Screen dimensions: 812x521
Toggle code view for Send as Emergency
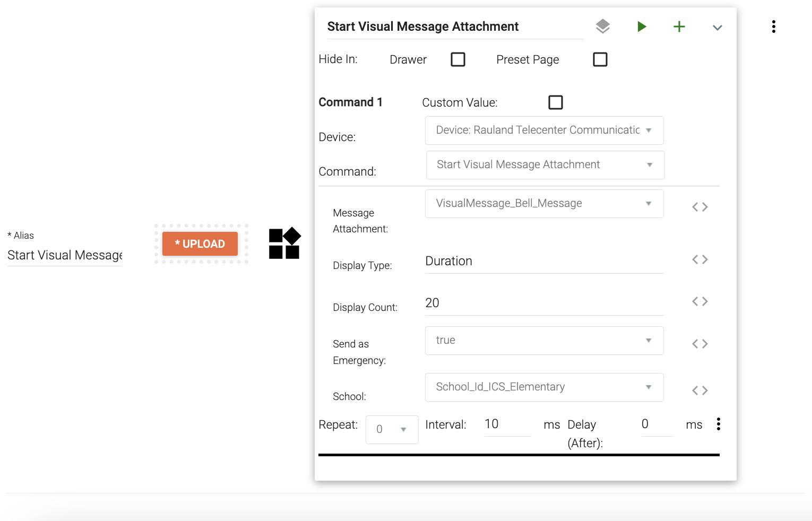click(x=700, y=344)
